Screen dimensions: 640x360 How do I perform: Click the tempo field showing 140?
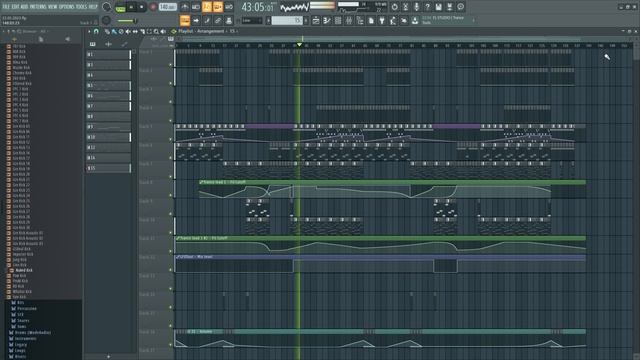(168, 7)
